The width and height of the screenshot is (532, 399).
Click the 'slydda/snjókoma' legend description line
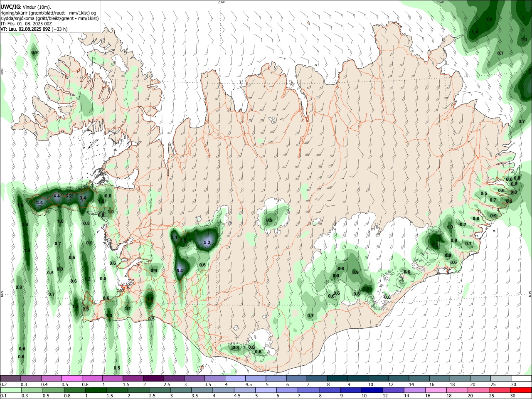click(49, 18)
